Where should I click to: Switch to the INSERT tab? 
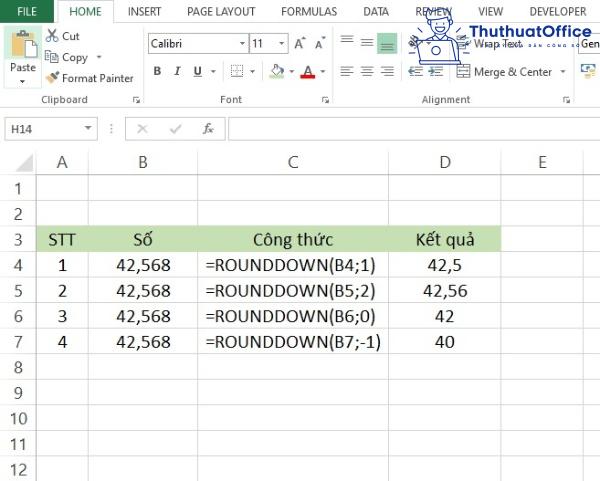coord(144,11)
